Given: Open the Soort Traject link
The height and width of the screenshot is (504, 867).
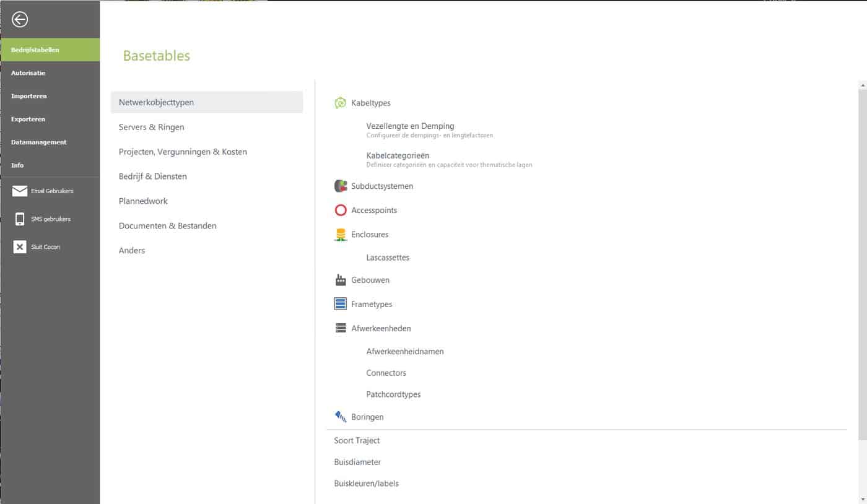Looking at the screenshot, I should click(x=357, y=441).
